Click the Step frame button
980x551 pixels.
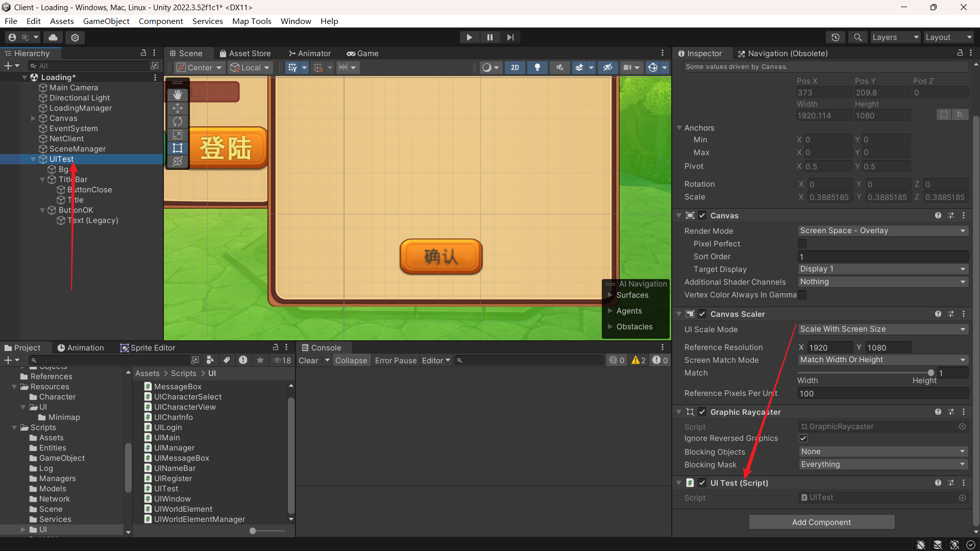pos(510,37)
